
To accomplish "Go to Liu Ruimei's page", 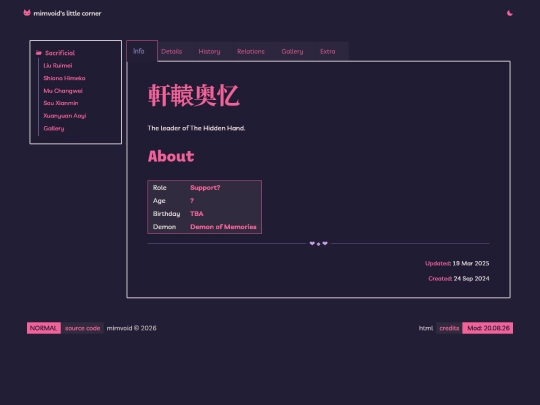I will (x=58, y=65).
